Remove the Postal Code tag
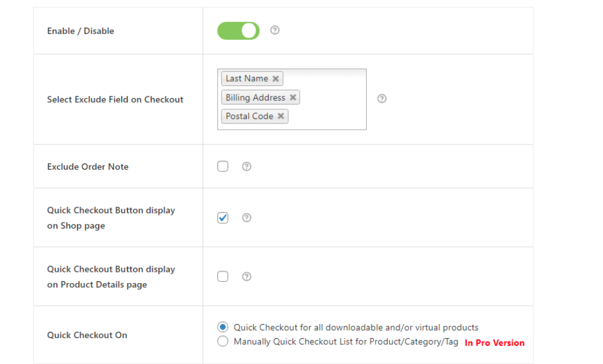 click(x=281, y=116)
